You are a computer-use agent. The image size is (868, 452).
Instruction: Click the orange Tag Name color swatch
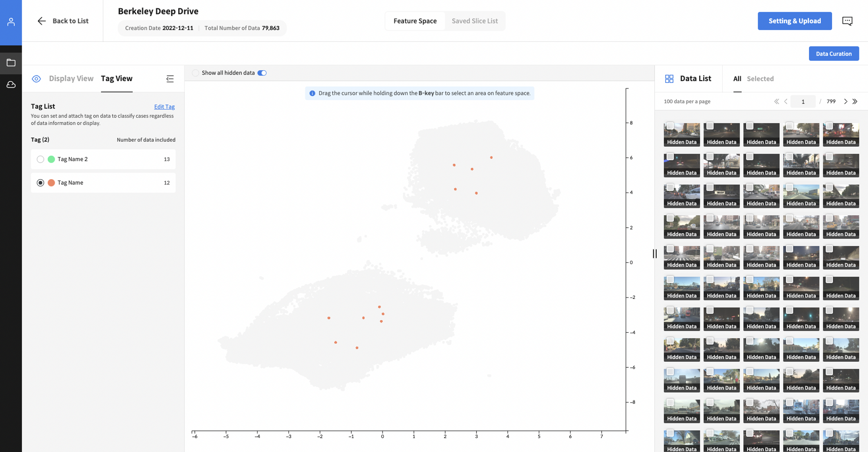point(51,183)
